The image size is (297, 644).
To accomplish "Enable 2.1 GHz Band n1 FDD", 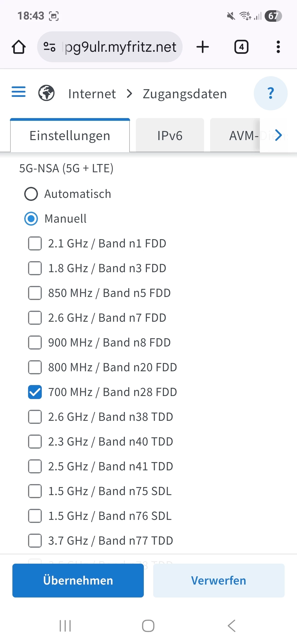I will (35, 243).
